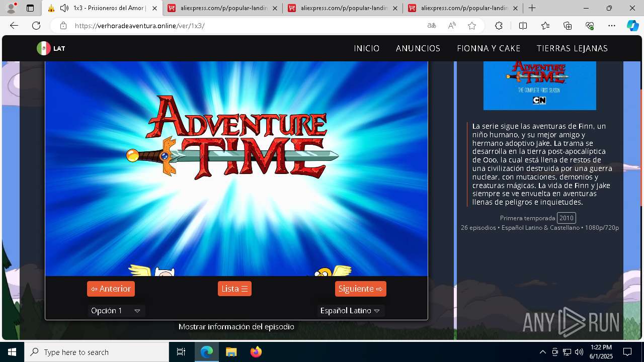Open the volume tray icon
644x362 pixels.
579,352
